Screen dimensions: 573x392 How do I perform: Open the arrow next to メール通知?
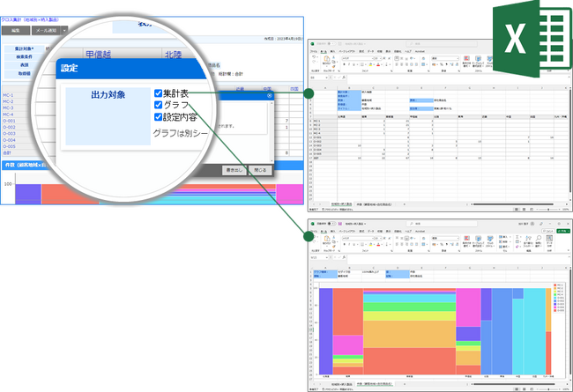[x=64, y=30]
